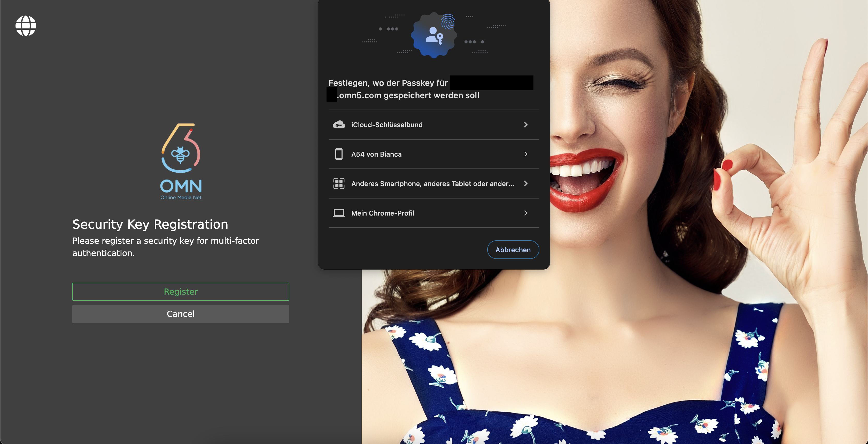868x444 pixels.
Task: Click the laptop icon beside Mein Chrome-Profil
Action: (339, 213)
